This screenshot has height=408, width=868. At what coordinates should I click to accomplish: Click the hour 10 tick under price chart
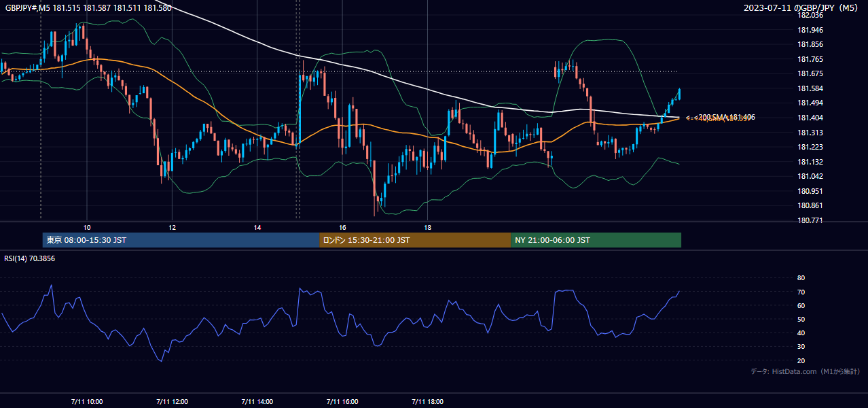pos(87,227)
